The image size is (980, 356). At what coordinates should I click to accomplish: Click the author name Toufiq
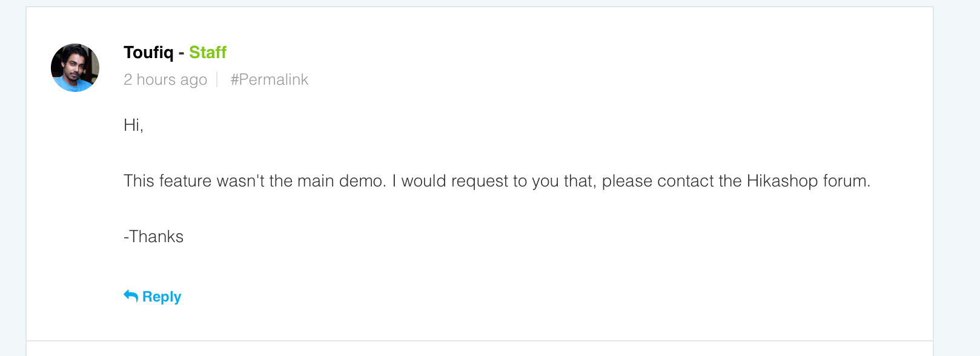click(148, 53)
